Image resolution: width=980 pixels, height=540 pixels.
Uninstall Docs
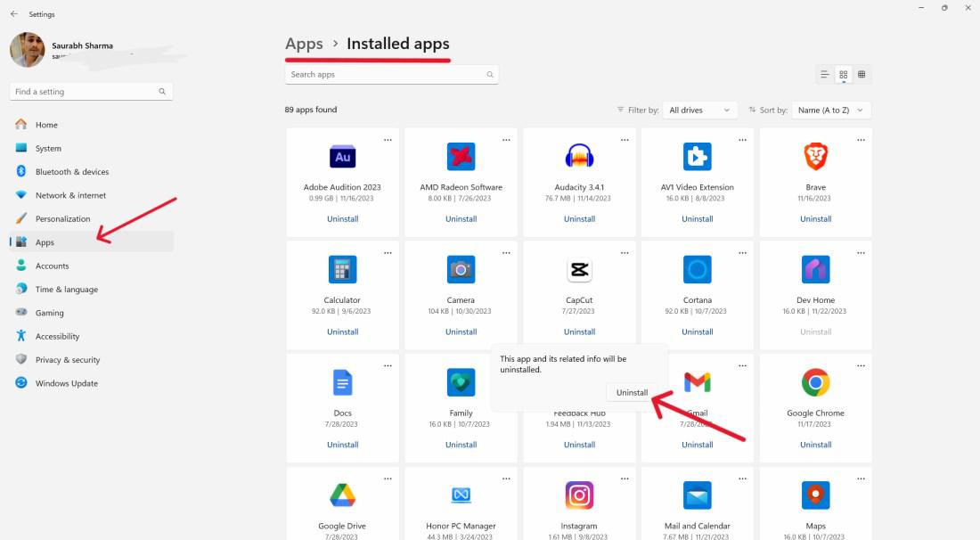click(x=342, y=445)
